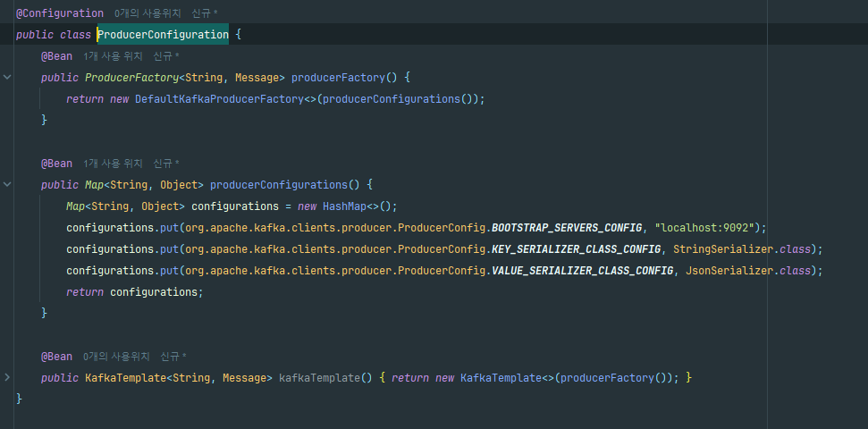Click 신규 * hint above producerFactory method
Screen dimensions: 868x429
coord(166,56)
